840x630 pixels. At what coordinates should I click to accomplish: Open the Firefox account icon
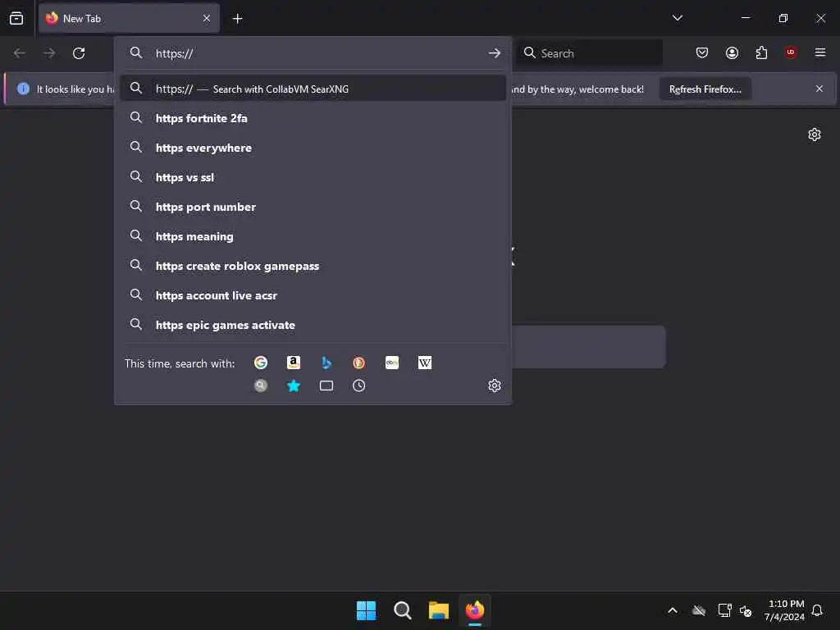click(x=732, y=52)
